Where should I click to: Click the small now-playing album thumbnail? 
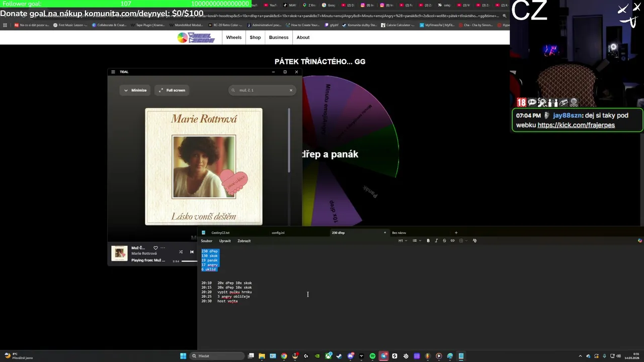point(119,254)
